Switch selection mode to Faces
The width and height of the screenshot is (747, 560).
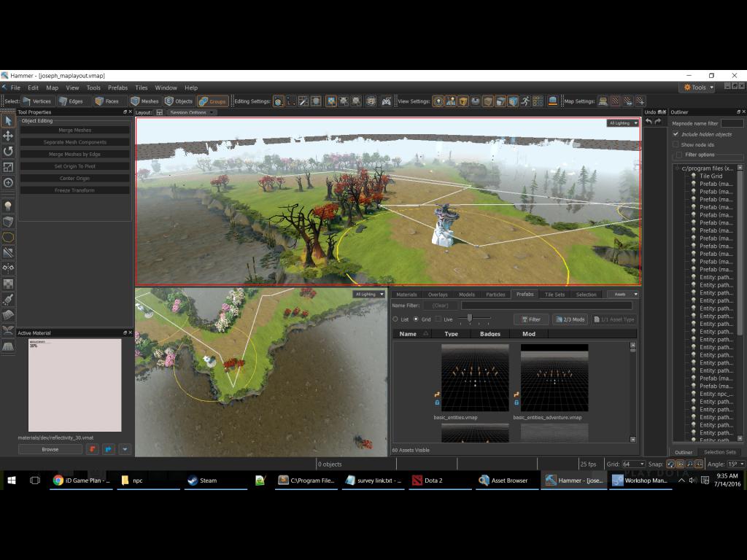[107, 101]
